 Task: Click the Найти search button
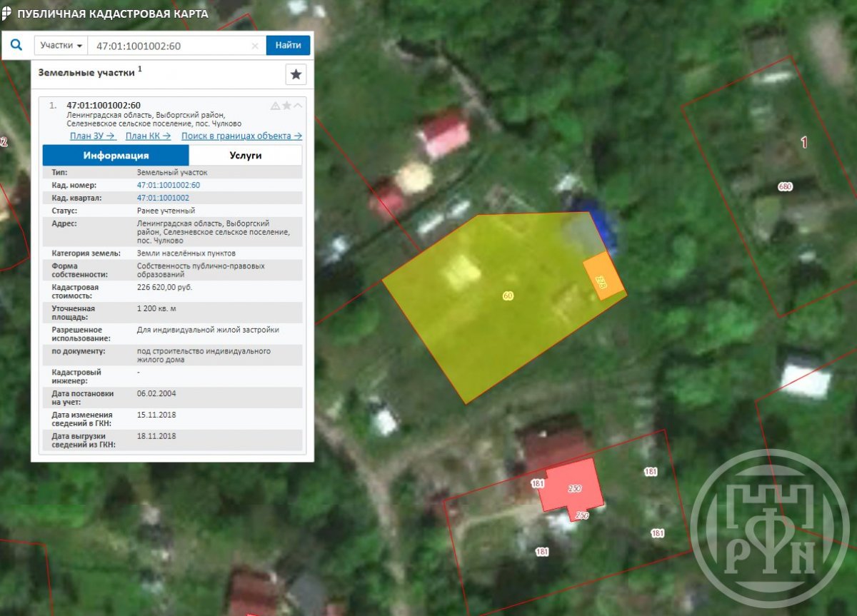[288, 45]
